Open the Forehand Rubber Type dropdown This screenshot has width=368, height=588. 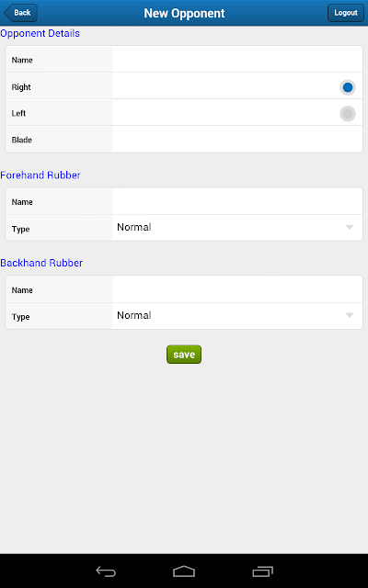[x=237, y=227]
